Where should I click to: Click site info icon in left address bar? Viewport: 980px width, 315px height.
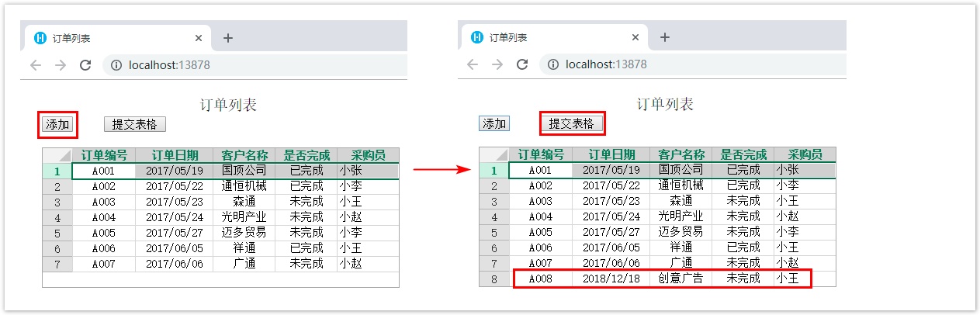[x=116, y=65]
